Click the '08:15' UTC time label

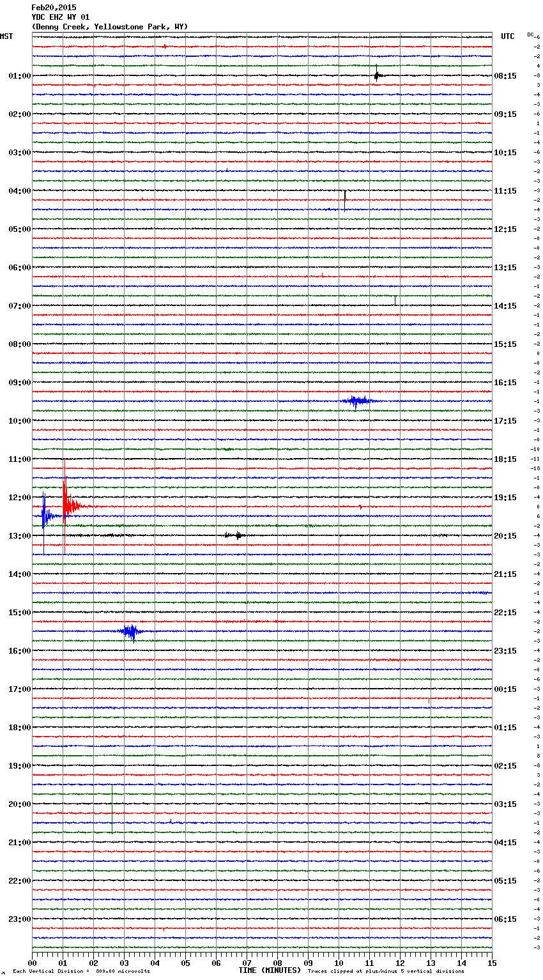tap(505, 76)
